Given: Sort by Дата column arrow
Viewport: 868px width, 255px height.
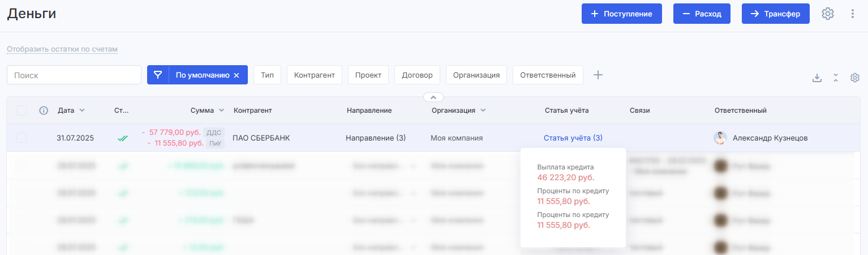Looking at the screenshot, I should click(x=83, y=110).
